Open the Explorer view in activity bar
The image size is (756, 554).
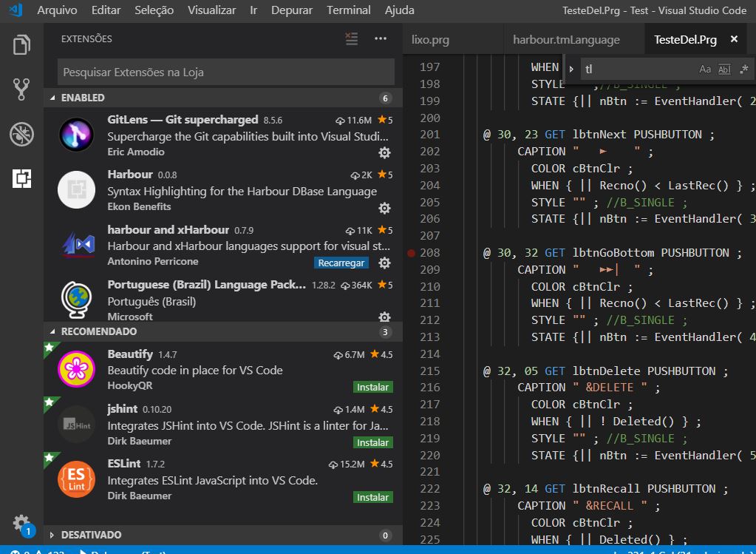pyautogui.click(x=21, y=45)
